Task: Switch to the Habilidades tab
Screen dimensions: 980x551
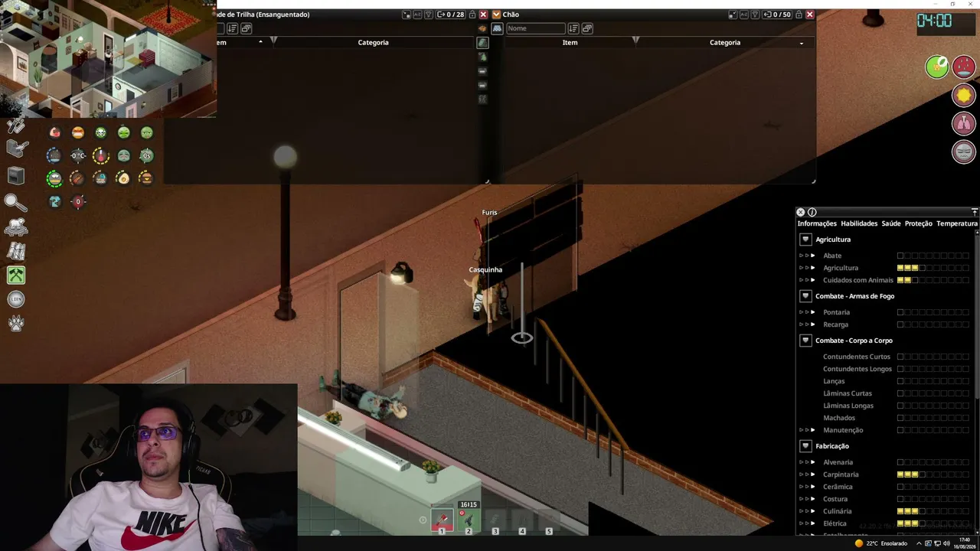Action: [859, 223]
